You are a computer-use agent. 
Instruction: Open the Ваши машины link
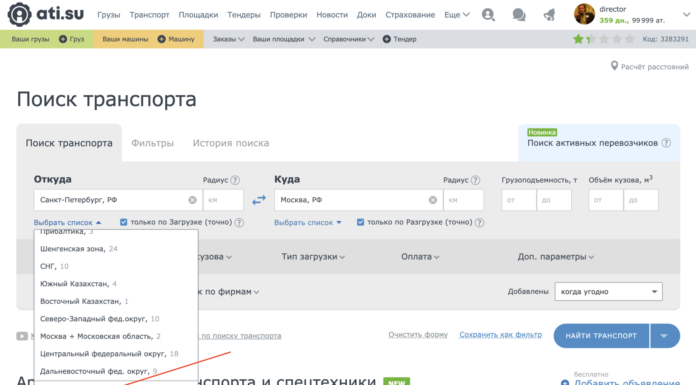(x=125, y=39)
